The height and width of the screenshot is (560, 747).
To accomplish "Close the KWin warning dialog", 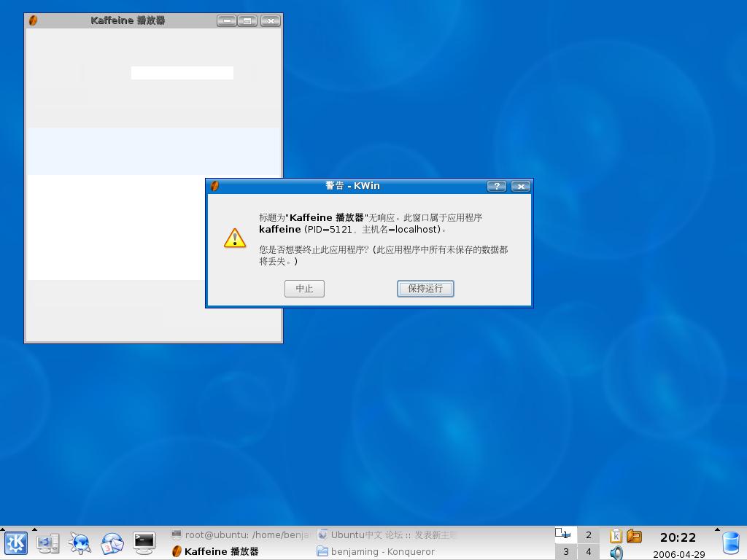I will tap(521, 186).
